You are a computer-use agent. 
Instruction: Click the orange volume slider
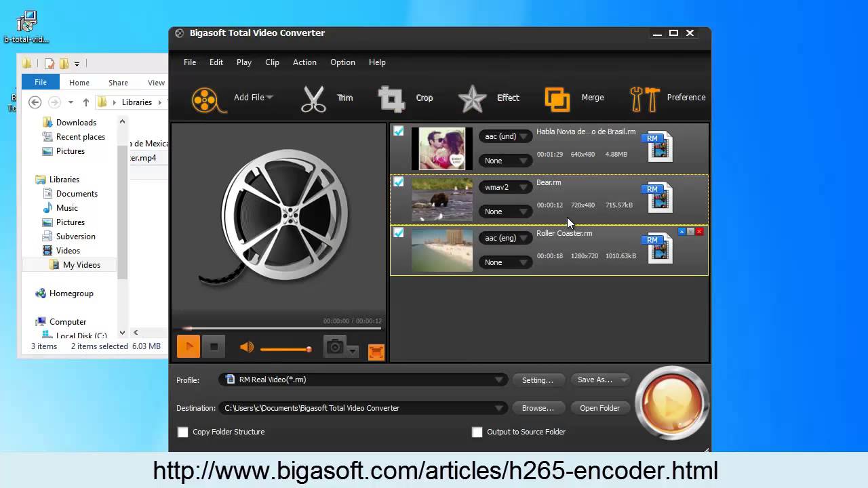coord(285,349)
